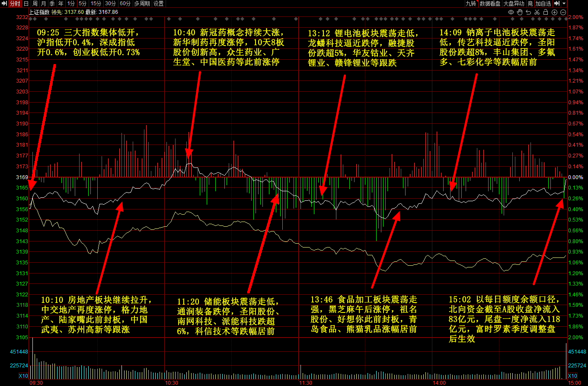Image resolution: width=588 pixels, height=386 pixels.
Task: Toggle the chart lock icon
Action: 546,12
